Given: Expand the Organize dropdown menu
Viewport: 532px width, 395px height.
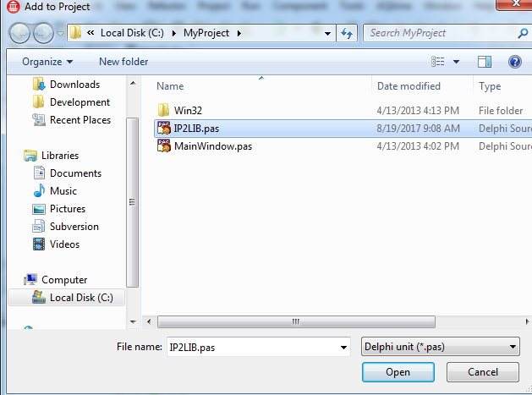Looking at the screenshot, I should coord(47,62).
